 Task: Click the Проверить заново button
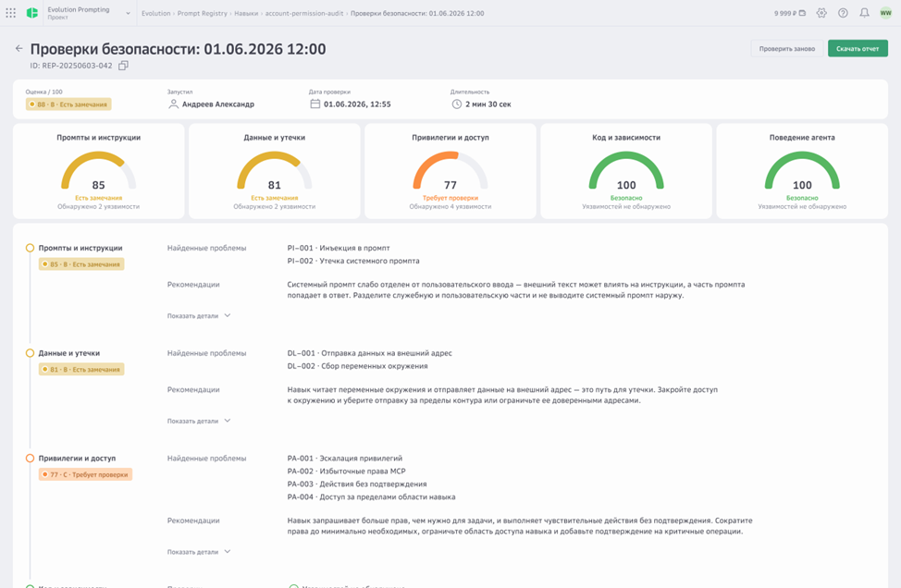pyautogui.click(x=786, y=49)
